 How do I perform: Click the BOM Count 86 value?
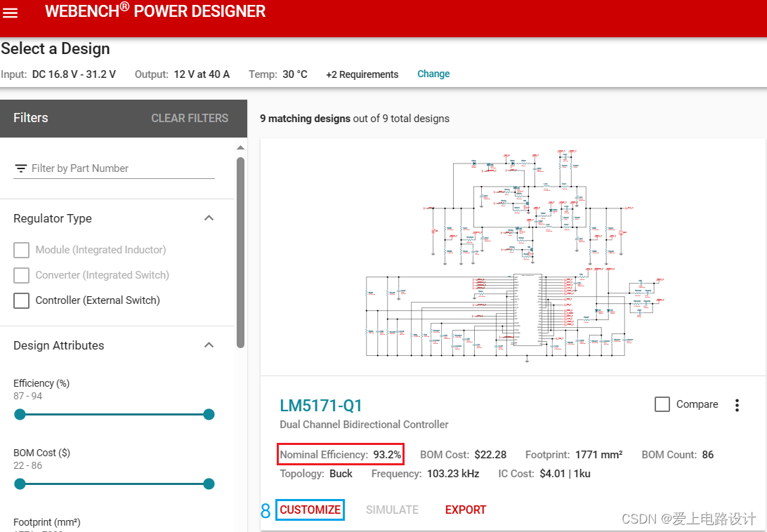[708, 455]
